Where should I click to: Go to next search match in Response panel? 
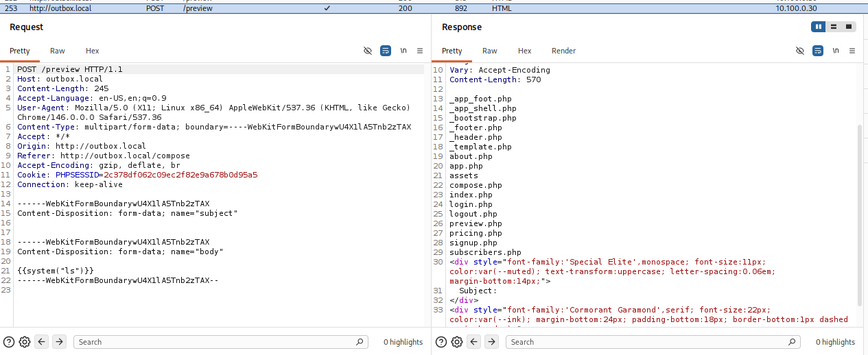pos(492,342)
